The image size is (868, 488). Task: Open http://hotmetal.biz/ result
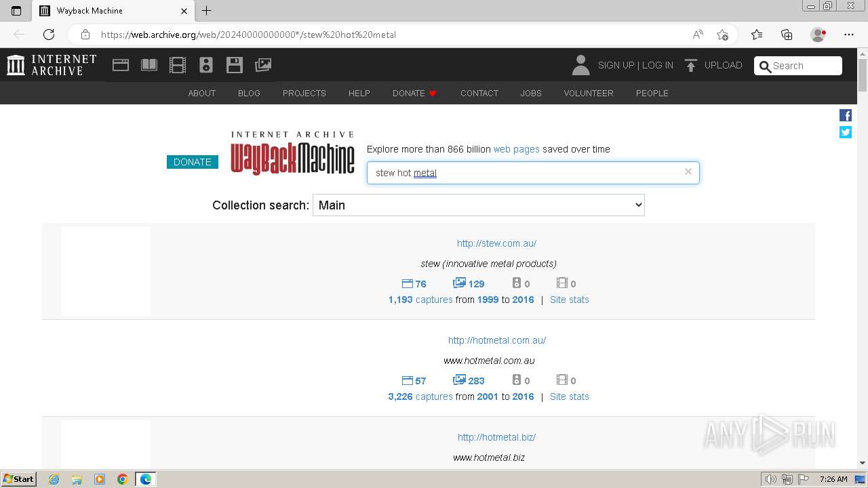(x=497, y=437)
